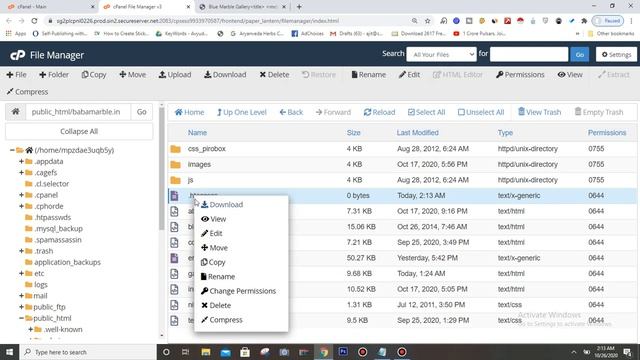Screen dimensions: 640x360
Task: Click View in the top toolbar
Action: pos(570,75)
